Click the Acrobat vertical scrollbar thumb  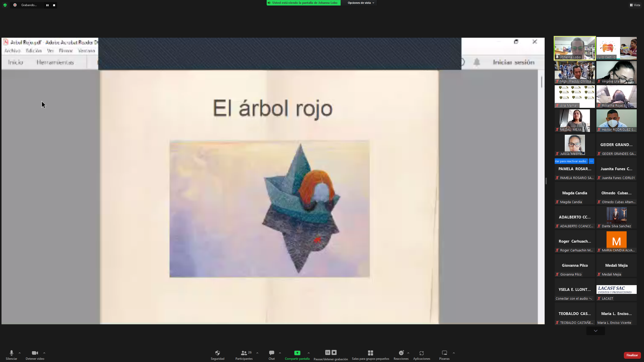coord(541,81)
